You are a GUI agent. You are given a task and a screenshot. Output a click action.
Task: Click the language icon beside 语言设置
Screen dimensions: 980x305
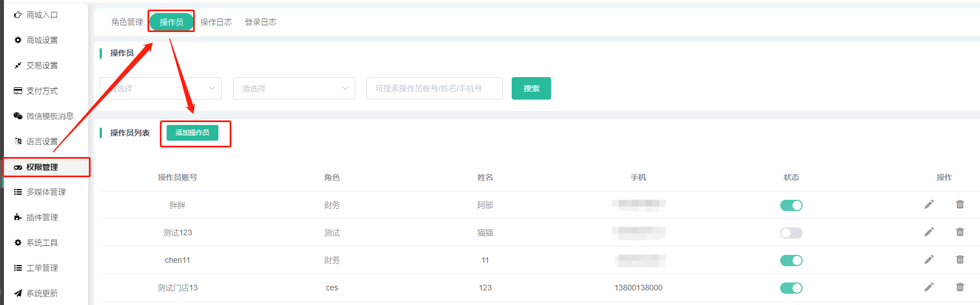coord(18,141)
